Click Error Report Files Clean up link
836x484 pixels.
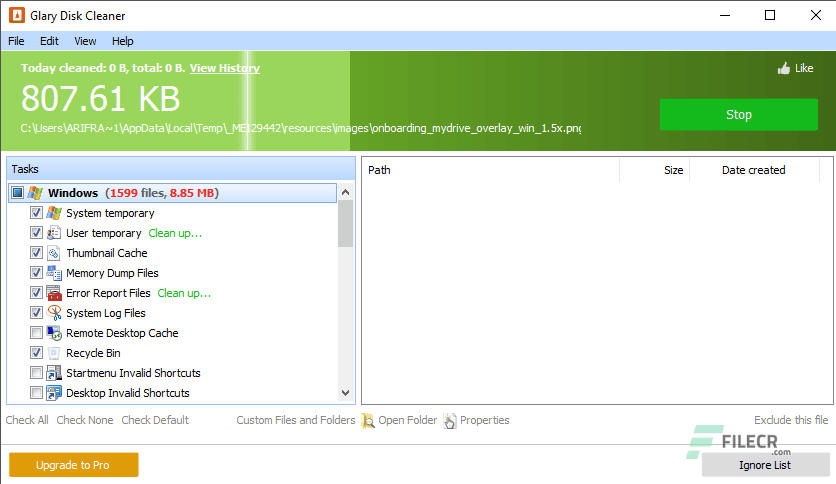coord(184,293)
